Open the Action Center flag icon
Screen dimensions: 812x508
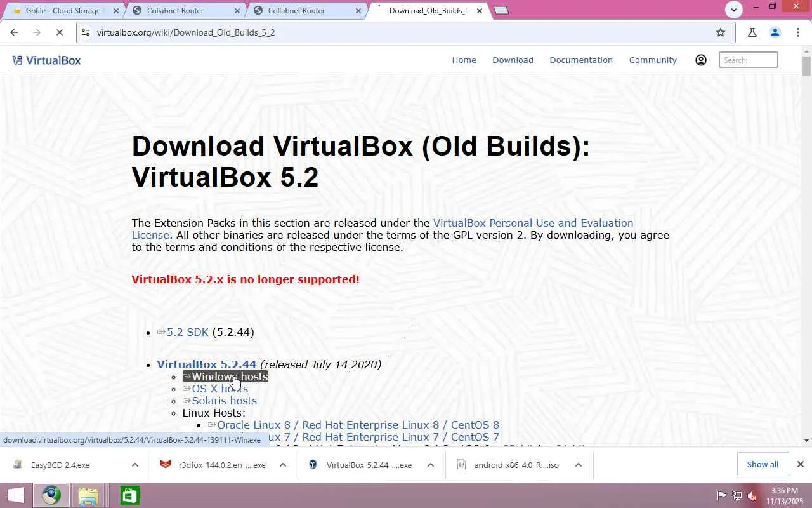721,496
